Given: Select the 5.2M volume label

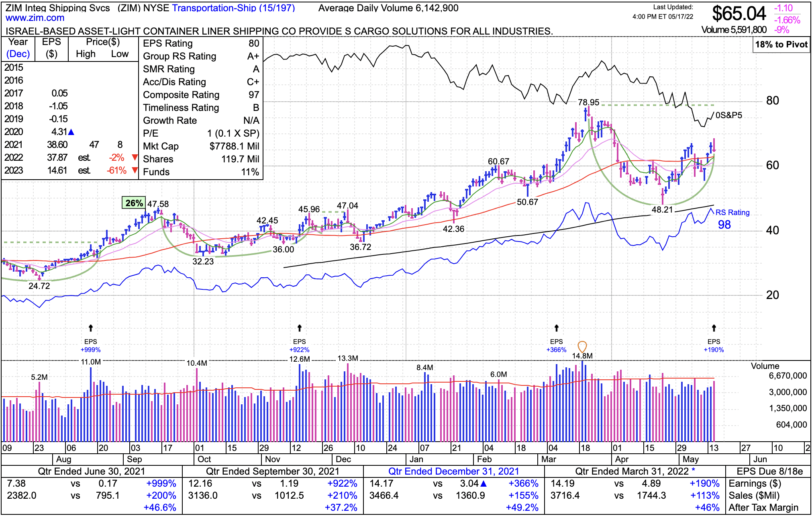Looking at the screenshot, I should tap(39, 377).
